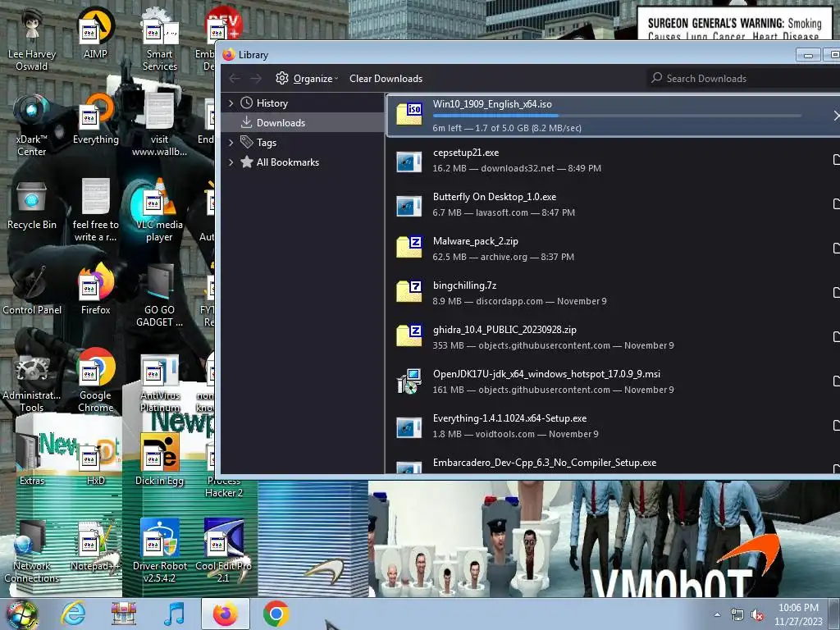Select ghidra_10.4_PUBLIC_20230928.zip download
Image resolution: width=840 pixels, height=630 pixels.
[614, 337]
